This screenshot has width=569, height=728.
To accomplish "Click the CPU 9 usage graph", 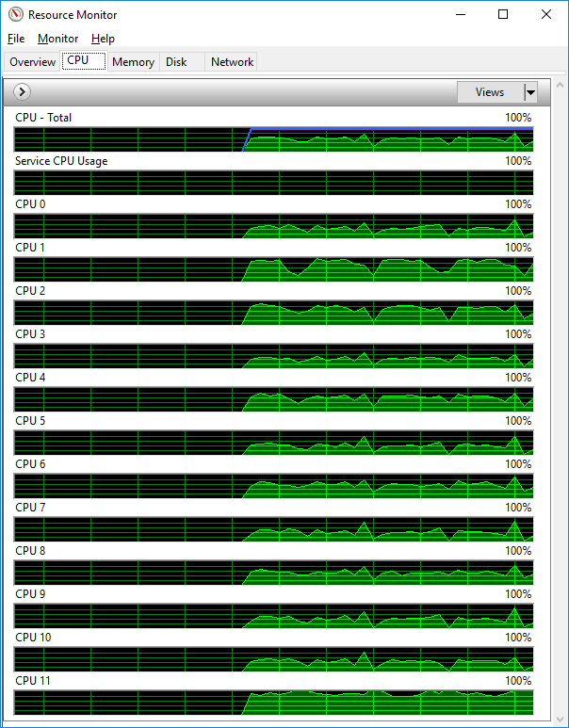I will [273, 616].
